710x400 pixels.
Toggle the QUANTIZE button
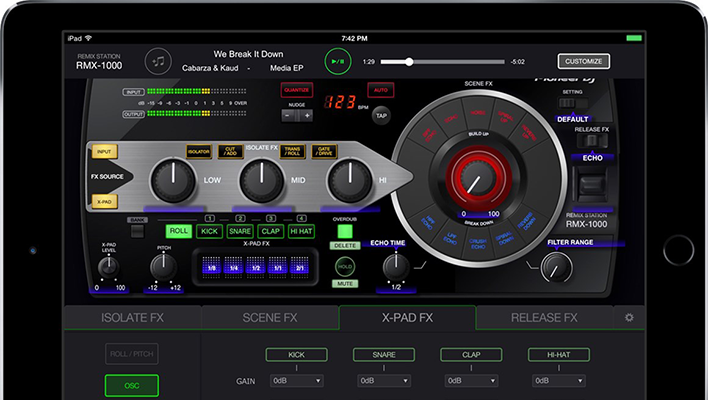coord(296,90)
